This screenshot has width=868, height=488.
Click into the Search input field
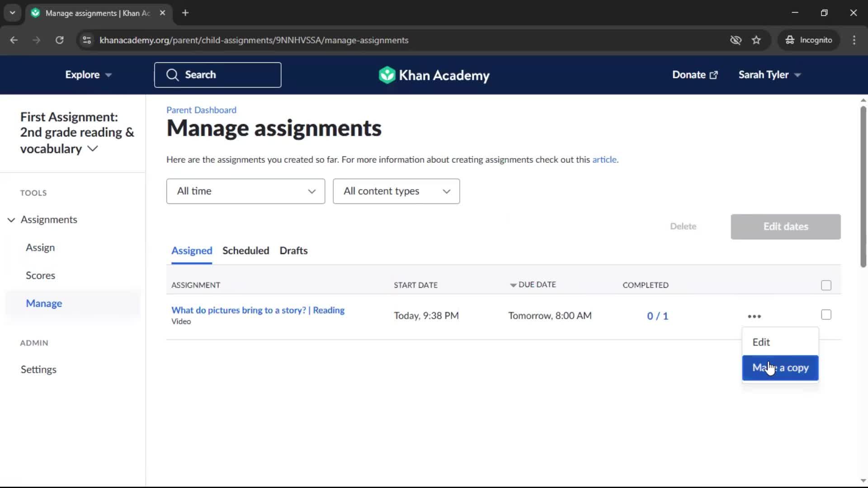[217, 75]
